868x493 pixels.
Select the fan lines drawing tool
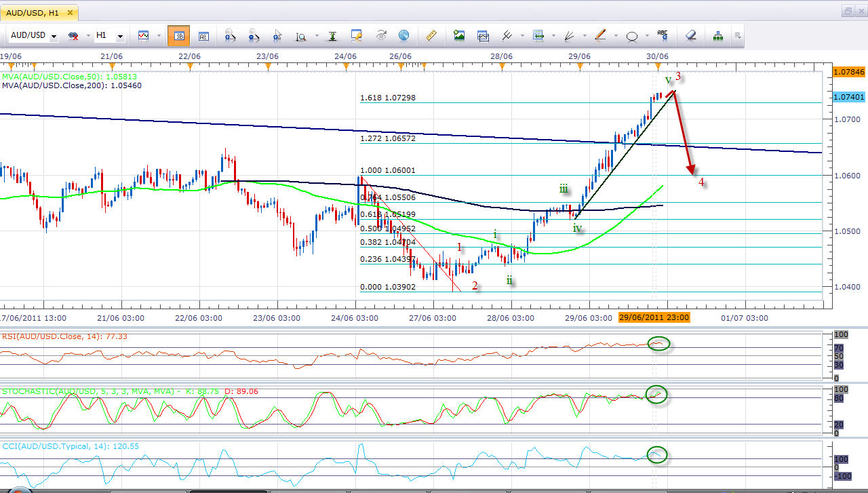pos(570,35)
